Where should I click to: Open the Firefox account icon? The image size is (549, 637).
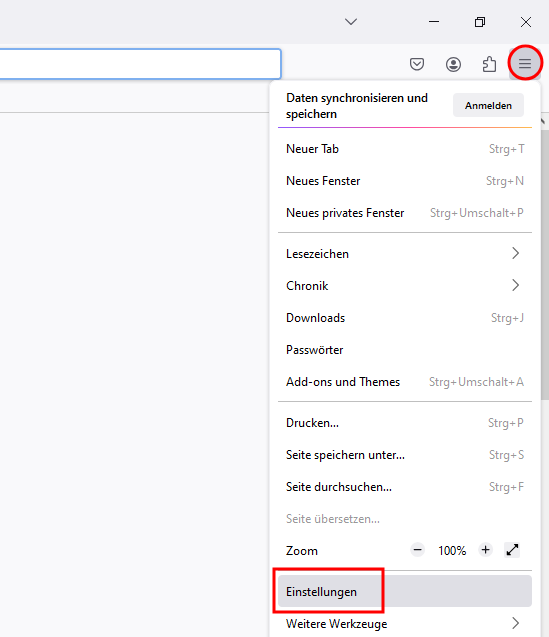point(453,64)
